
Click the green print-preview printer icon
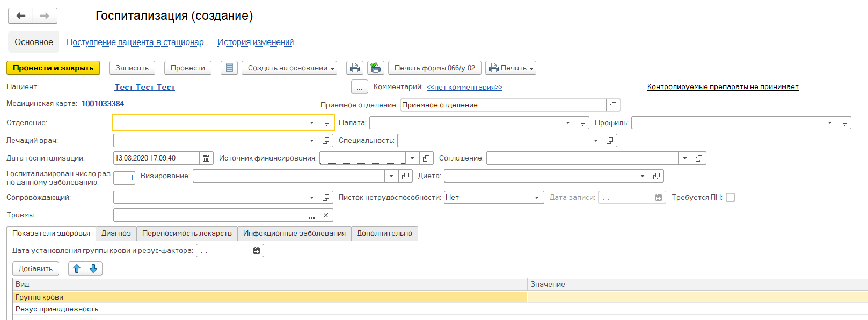[376, 68]
